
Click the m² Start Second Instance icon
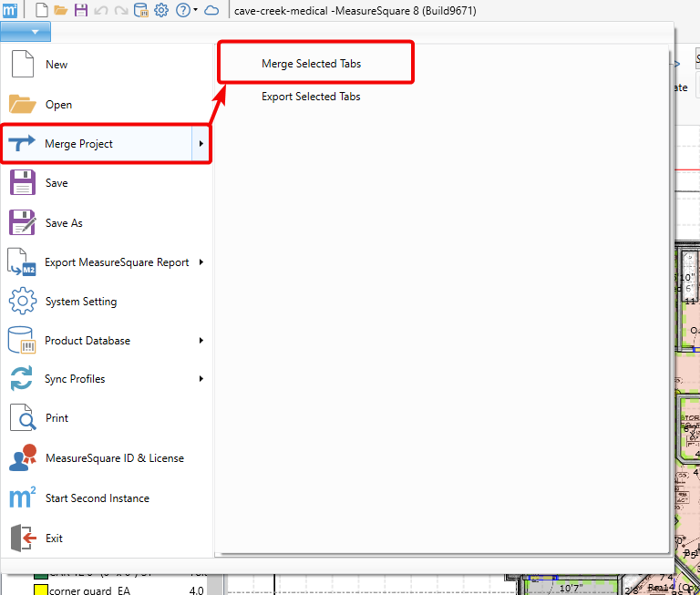click(22, 498)
